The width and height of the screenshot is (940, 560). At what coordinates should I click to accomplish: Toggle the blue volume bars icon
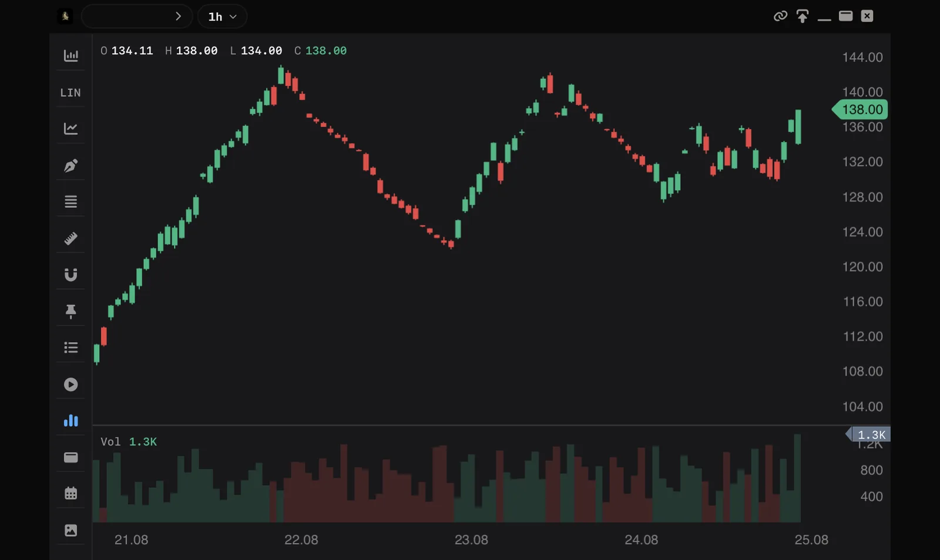pyautogui.click(x=70, y=420)
